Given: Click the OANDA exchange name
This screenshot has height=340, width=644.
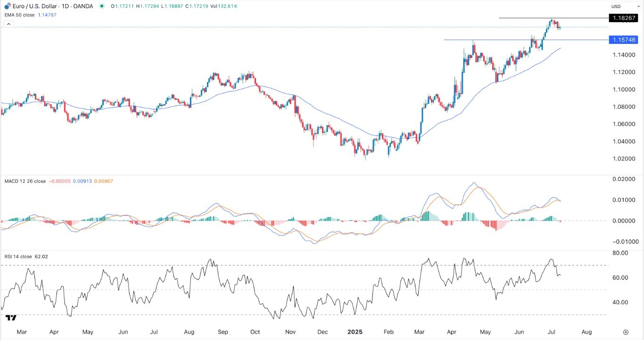Looking at the screenshot, I should click(83, 6).
